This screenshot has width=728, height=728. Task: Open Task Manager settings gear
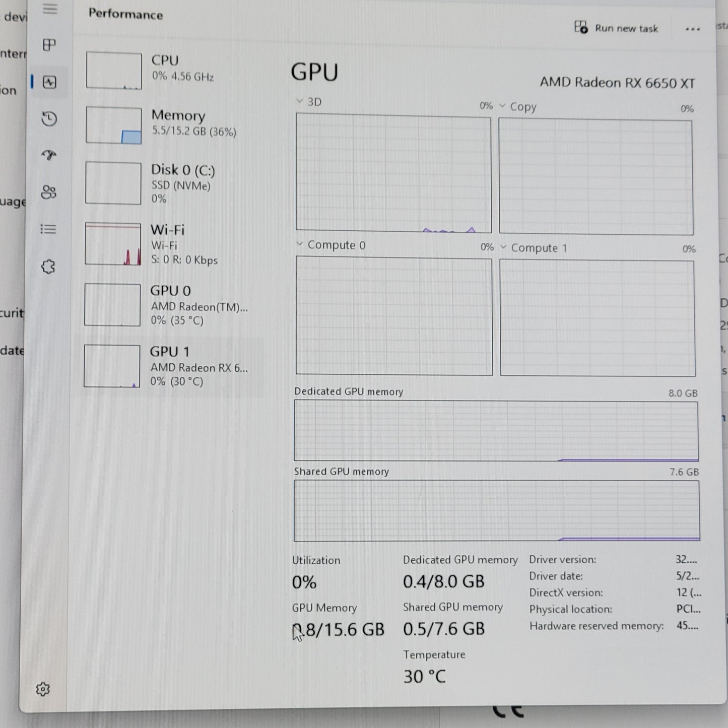[43, 689]
